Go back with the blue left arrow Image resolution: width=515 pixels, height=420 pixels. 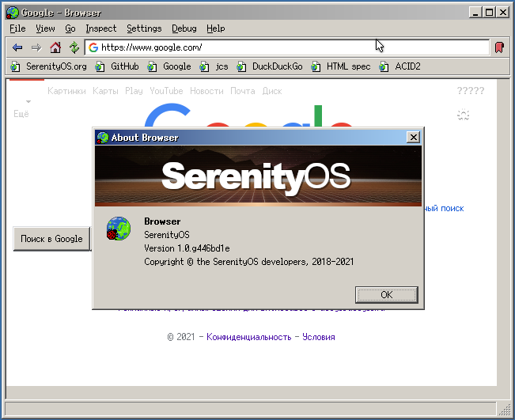point(17,47)
